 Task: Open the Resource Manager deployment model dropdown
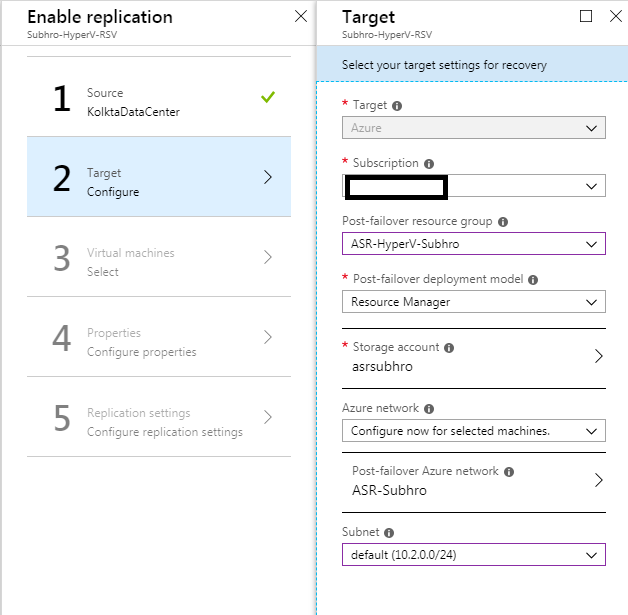point(473,302)
